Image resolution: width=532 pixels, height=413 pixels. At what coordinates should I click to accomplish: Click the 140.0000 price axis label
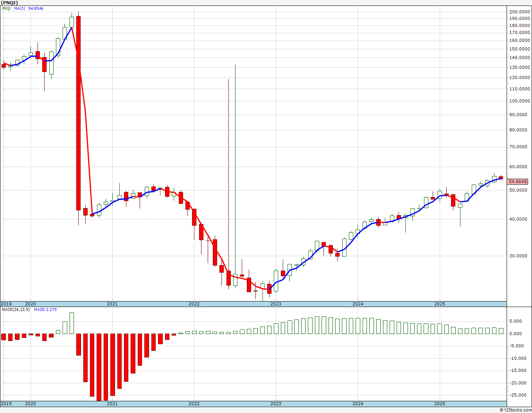coord(519,57)
